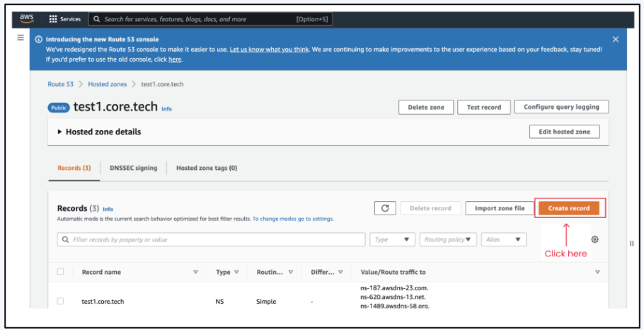
Task: Click the filter records search icon
Action: coord(65,239)
